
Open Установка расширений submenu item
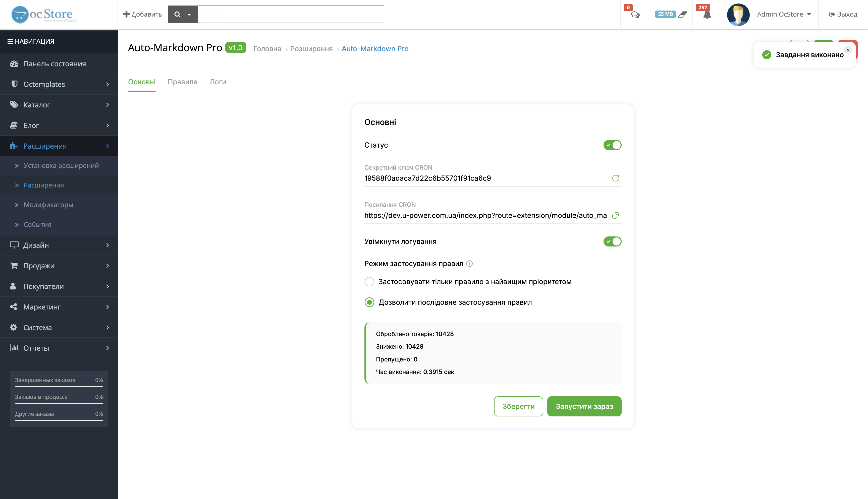[59, 165]
